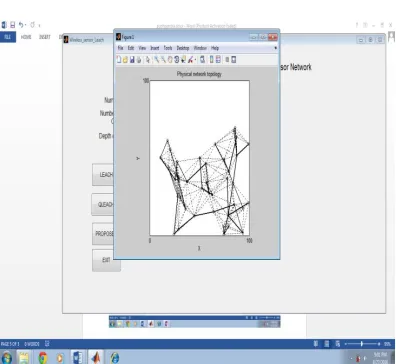Screen dimensions: 396x364
Task: Toggle the Data Cursor tool
Action: point(183,60)
